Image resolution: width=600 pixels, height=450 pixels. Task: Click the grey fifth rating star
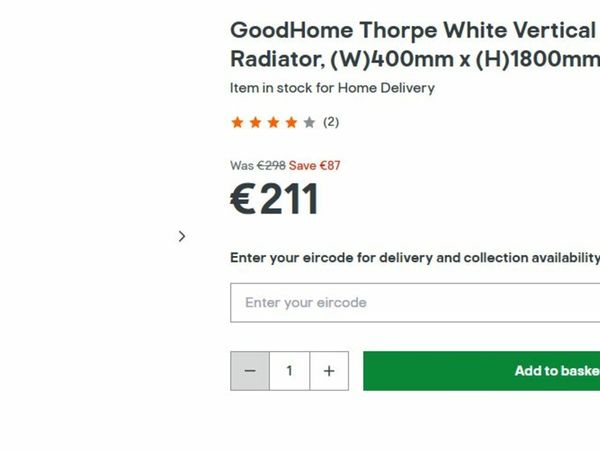point(309,123)
